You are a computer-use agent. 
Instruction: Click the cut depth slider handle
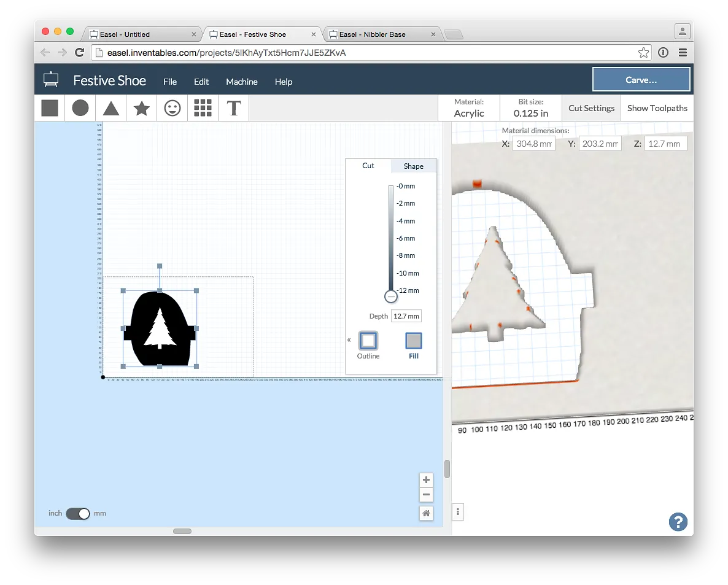[x=391, y=296]
